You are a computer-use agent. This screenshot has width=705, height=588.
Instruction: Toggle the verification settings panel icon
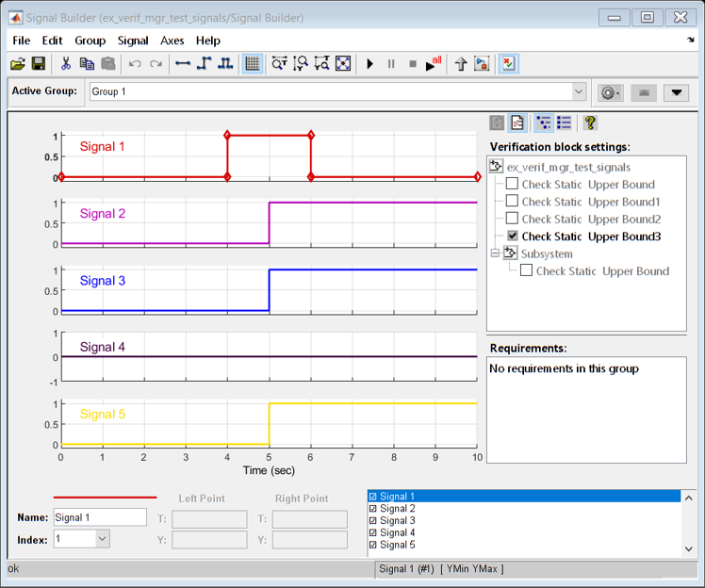(509, 64)
